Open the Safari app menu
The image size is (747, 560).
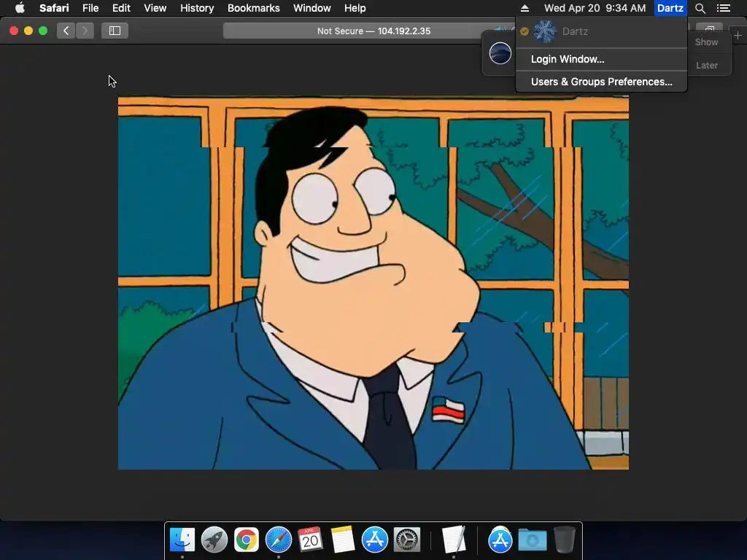pyautogui.click(x=54, y=8)
